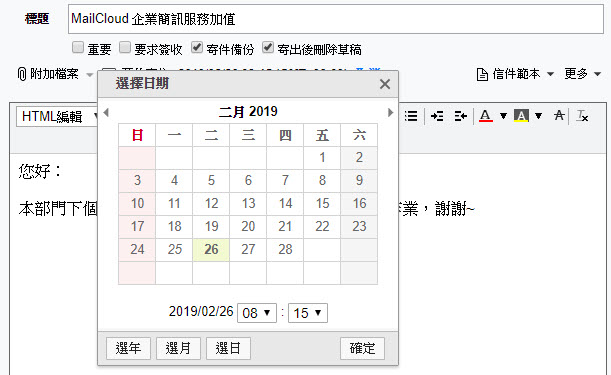Click the 確定 confirm button
This screenshot has width=611, height=375.
click(362, 348)
